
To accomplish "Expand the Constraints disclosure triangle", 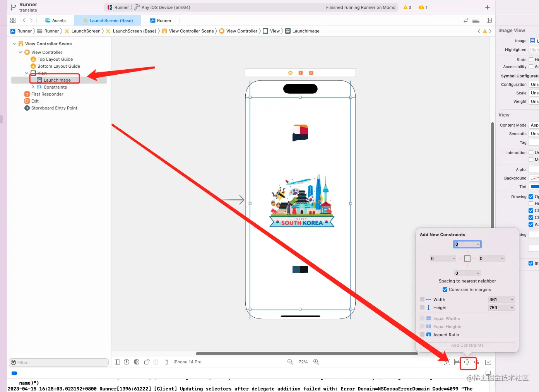I will [x=33, y=87].
